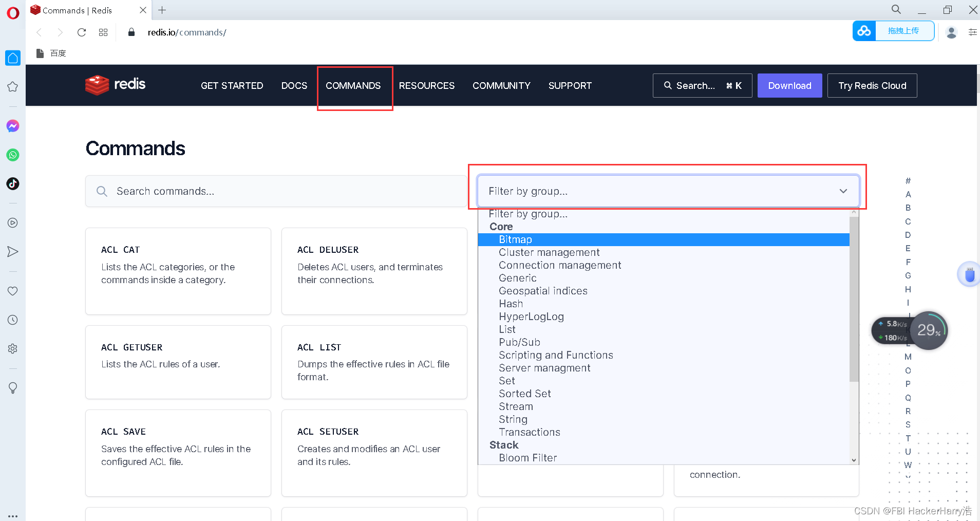Select Pub/Sub group option
The width and height of the screenshot is (980, 521).
click(664, 342)
